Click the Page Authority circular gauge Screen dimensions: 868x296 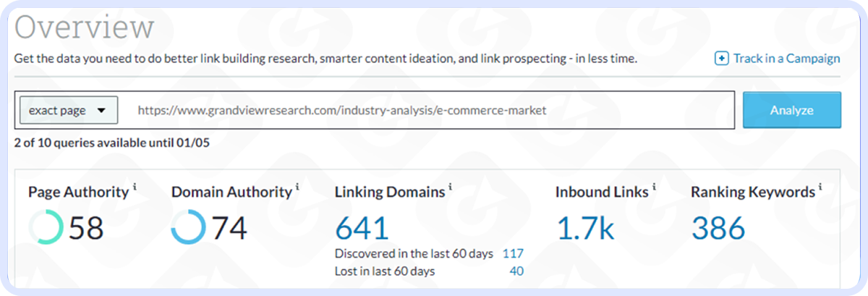pos(46,229)
